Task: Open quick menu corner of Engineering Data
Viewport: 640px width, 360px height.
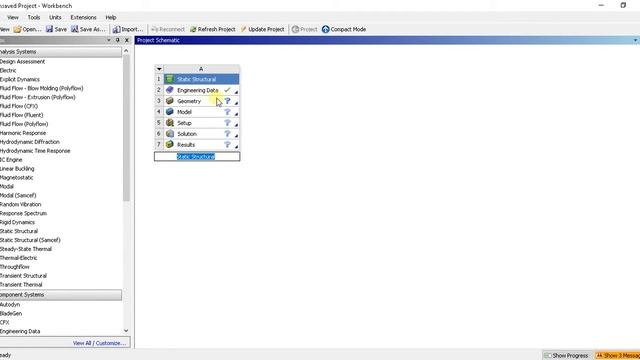Action: pyautogui.click(x=236, y=92)
